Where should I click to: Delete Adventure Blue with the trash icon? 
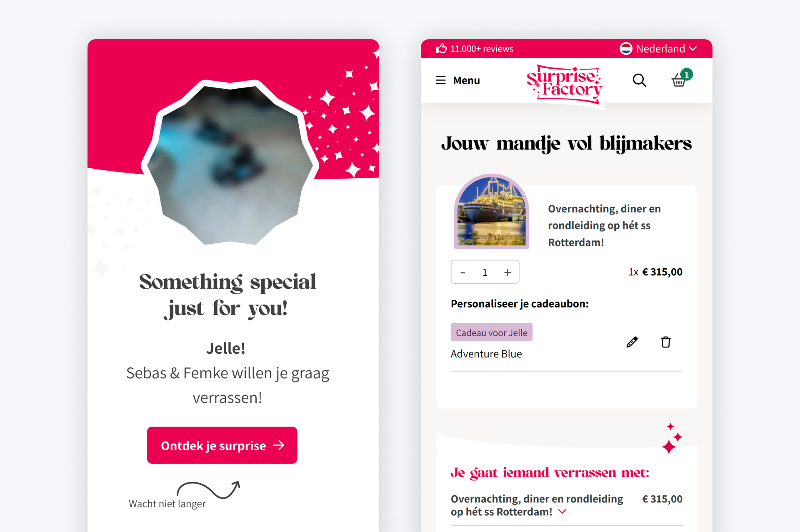666,342
